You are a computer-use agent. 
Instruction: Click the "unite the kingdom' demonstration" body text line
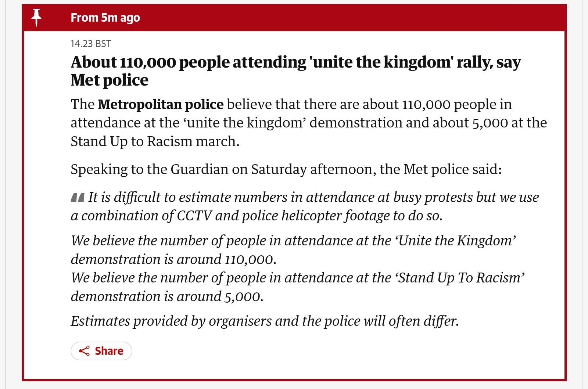click(x=309, y=123)
